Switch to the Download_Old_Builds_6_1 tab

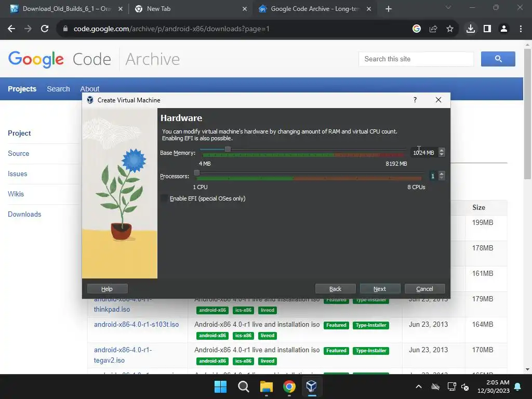[66, 9]
